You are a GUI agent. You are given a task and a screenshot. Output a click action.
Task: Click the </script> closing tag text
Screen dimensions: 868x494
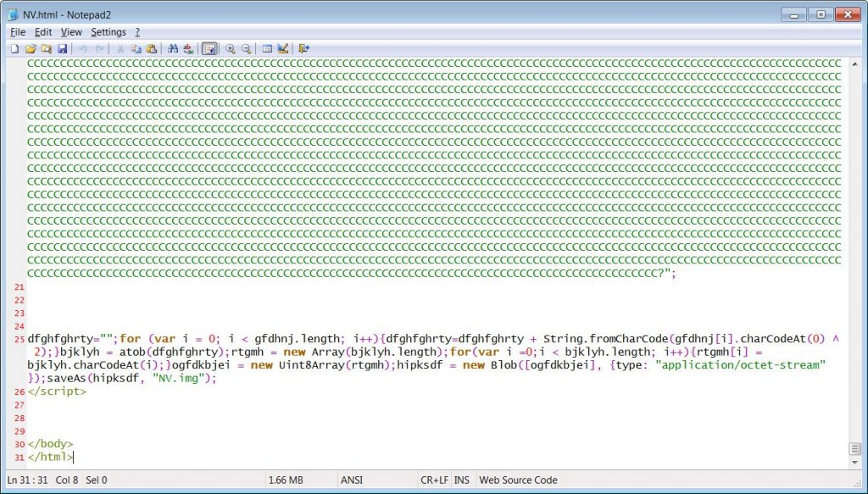click(57, 391)
